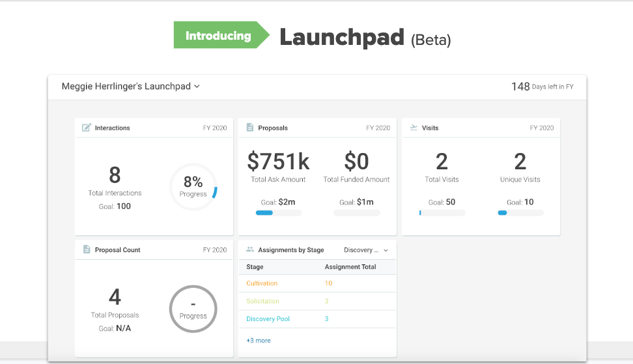The height and width of the screenshot is (364, 633).
Task: Click the 8% Progress circle gauge
Action: [x=193, y=187]
